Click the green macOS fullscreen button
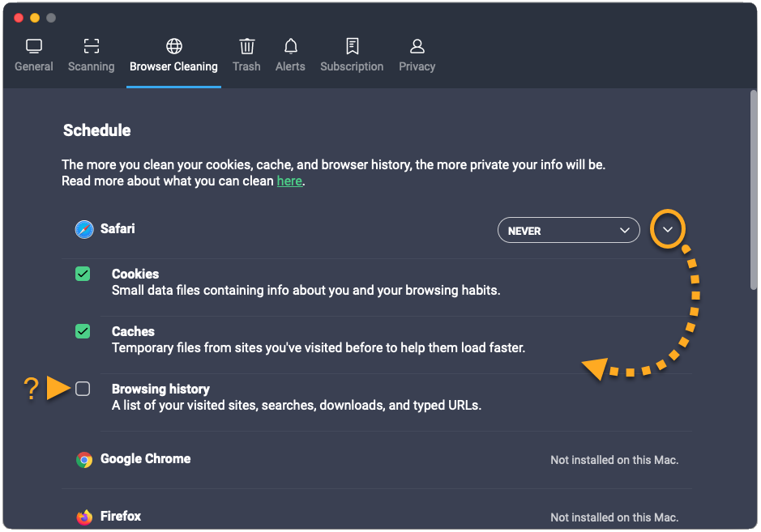 [x=51, y=18]
